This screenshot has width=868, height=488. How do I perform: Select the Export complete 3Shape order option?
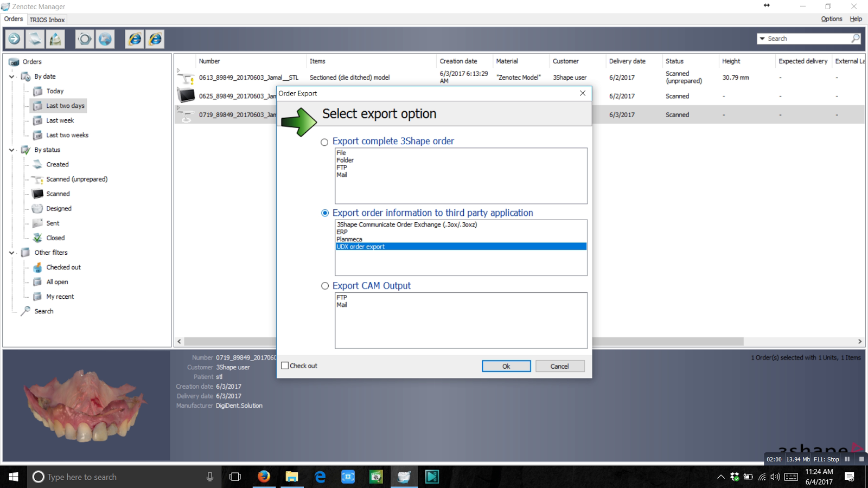pos(324,142)
